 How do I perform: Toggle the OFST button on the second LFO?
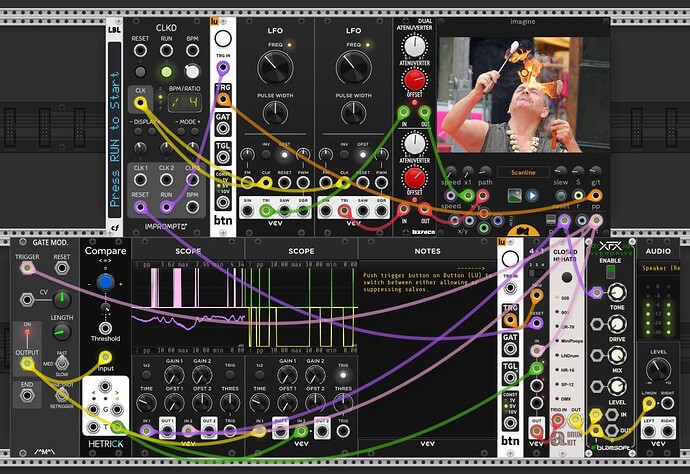click(x=363, y=154)
